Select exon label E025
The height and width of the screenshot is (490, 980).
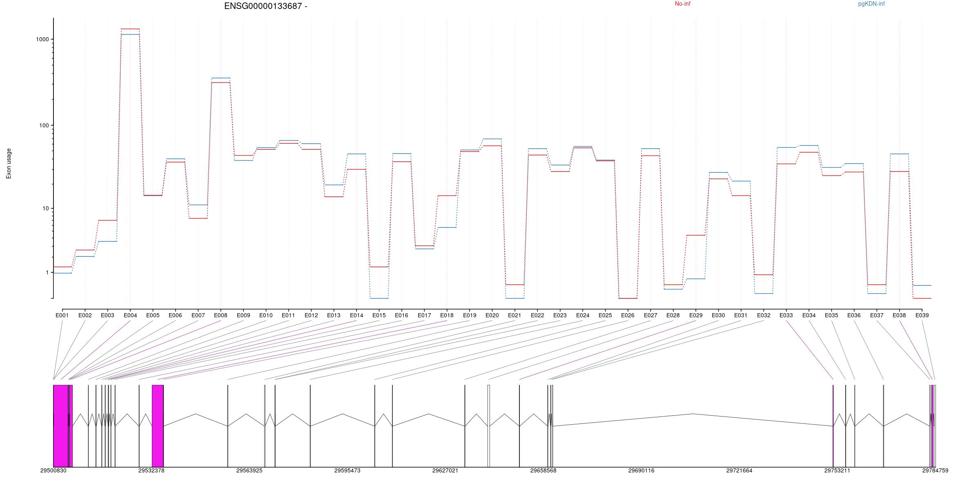(605, 315)
